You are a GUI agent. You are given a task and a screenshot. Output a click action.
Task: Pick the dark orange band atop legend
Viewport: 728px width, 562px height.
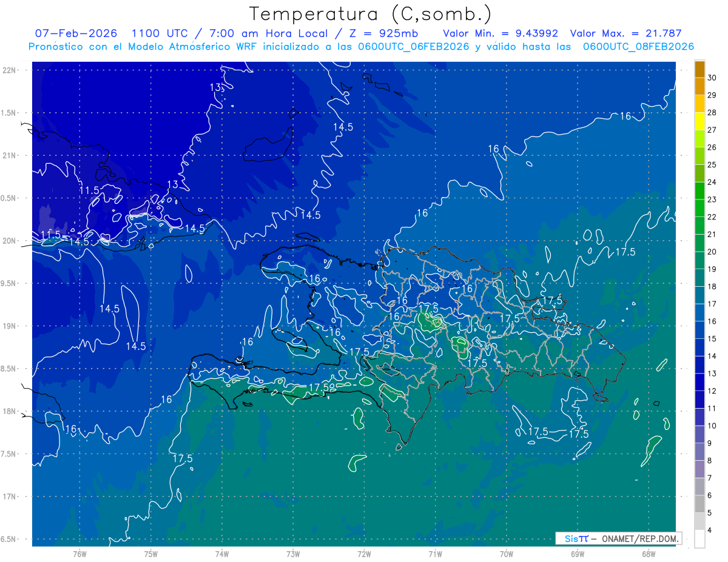pos(699,70)
